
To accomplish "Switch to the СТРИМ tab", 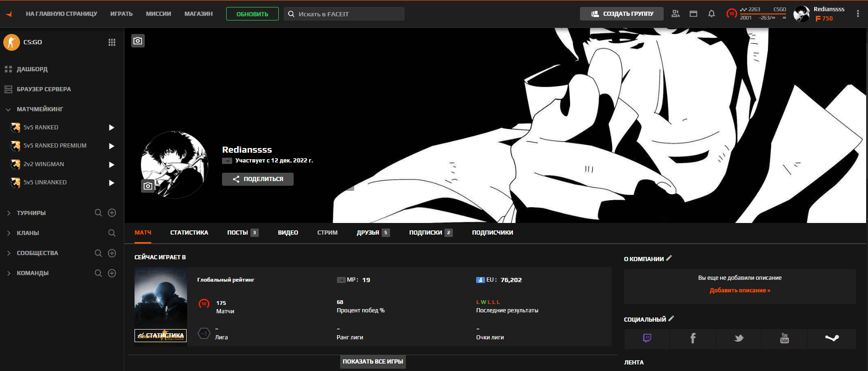I will pyautogui.click(x=328, y=233).
